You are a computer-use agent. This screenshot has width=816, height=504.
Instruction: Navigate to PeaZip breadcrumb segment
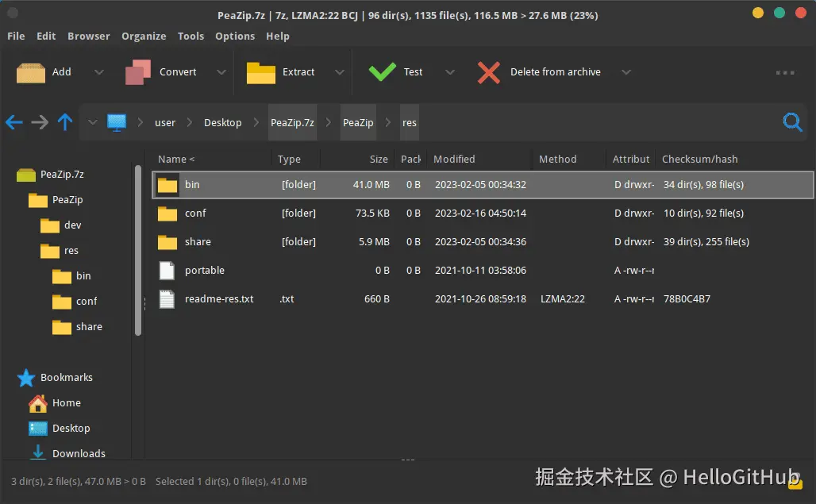(x=358, y=122)
